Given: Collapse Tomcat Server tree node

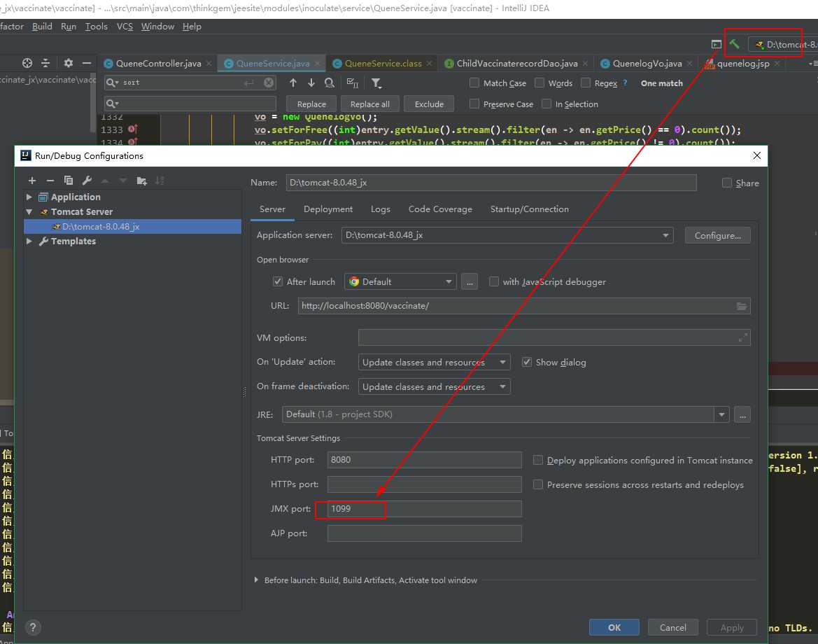Looking at the screenshot, I should coord(29,211).
